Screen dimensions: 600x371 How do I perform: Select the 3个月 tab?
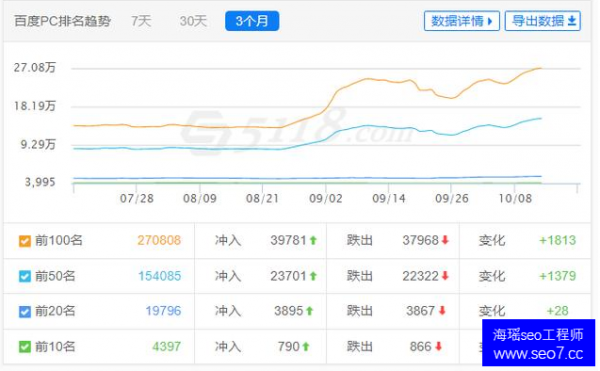(252, 21)
